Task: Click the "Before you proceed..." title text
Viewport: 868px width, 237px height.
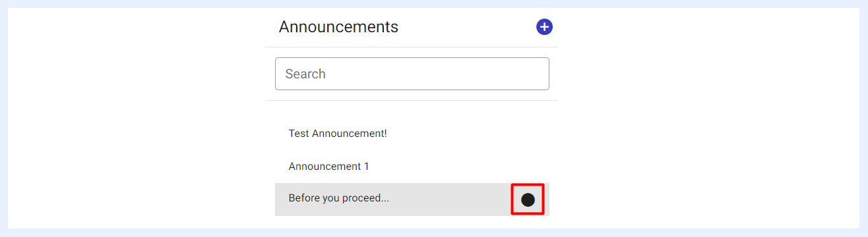Action: pos(339,198)
